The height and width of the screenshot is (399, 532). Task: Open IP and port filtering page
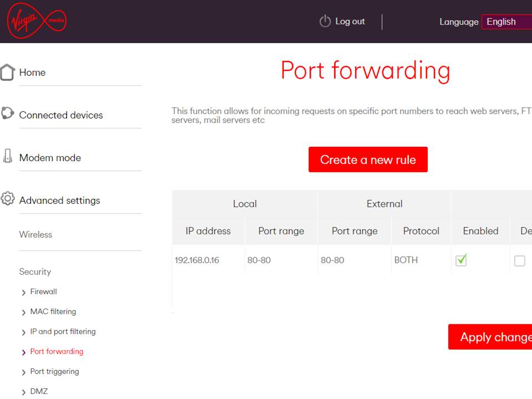63,331
